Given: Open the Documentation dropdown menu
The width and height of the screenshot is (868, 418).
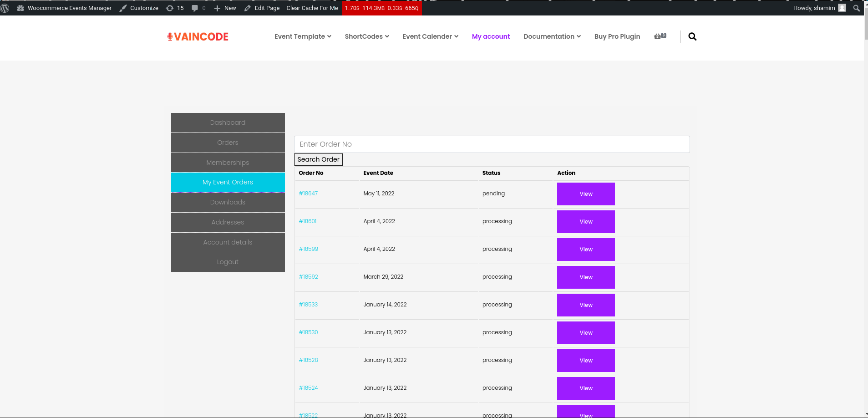Looking at the screenshot, I should [552, 36].
